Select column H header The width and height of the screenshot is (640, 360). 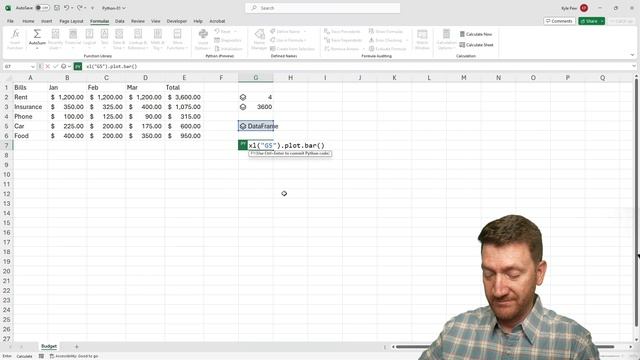coord(290,78)
